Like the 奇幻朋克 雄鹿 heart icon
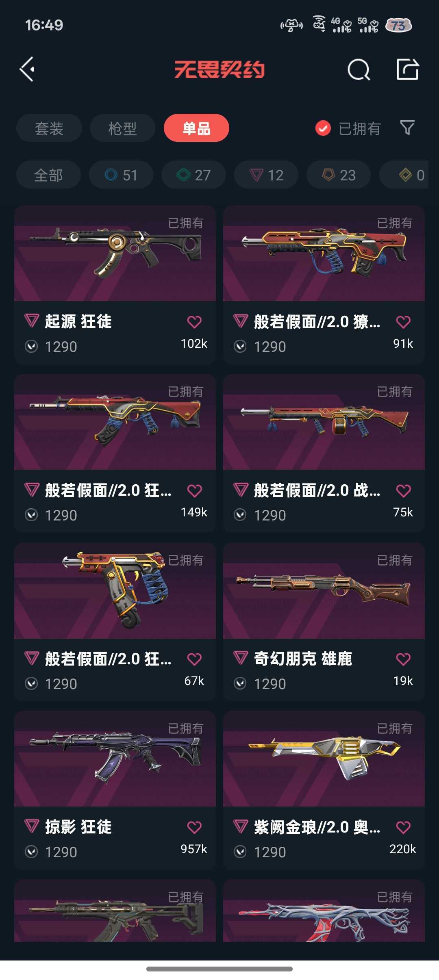This screenshot has width=439, height=980. tap(403, 659)
